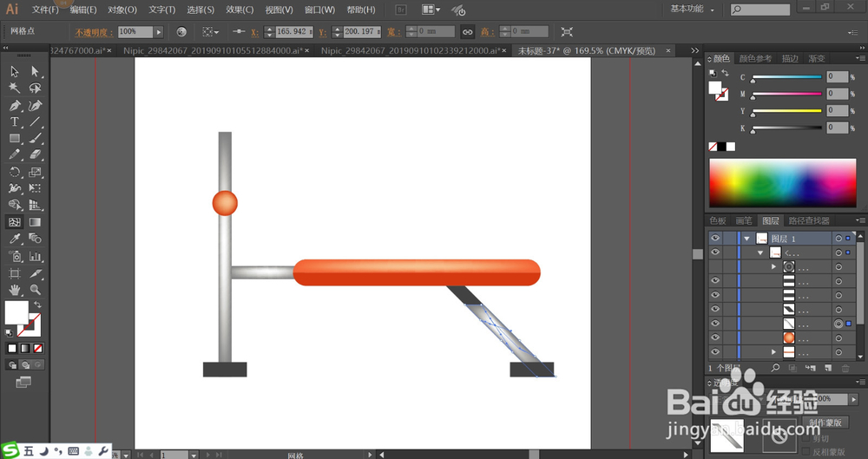Switch to the 渐变 panel tab
868x459 pixels.
coord(817,59)
